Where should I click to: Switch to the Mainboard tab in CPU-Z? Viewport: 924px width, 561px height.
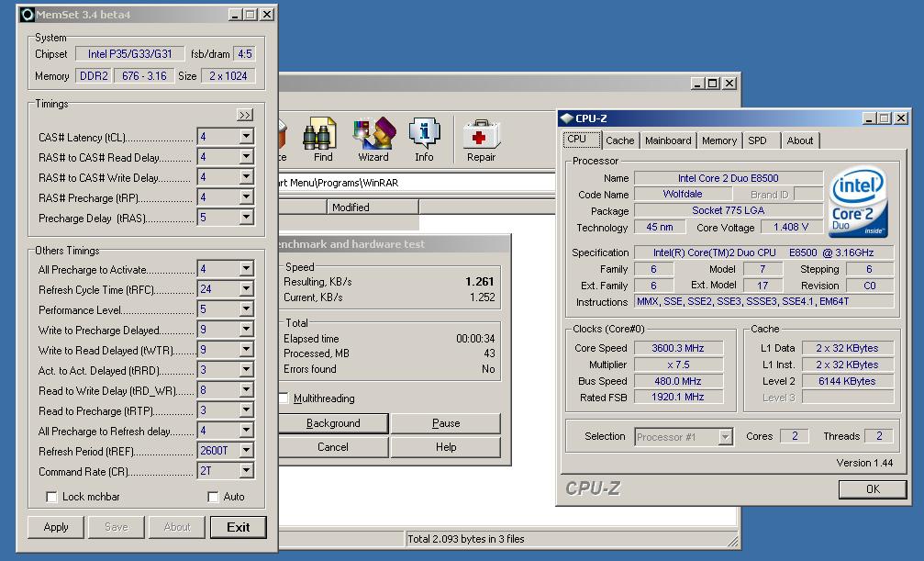click(x=668, y=140)
